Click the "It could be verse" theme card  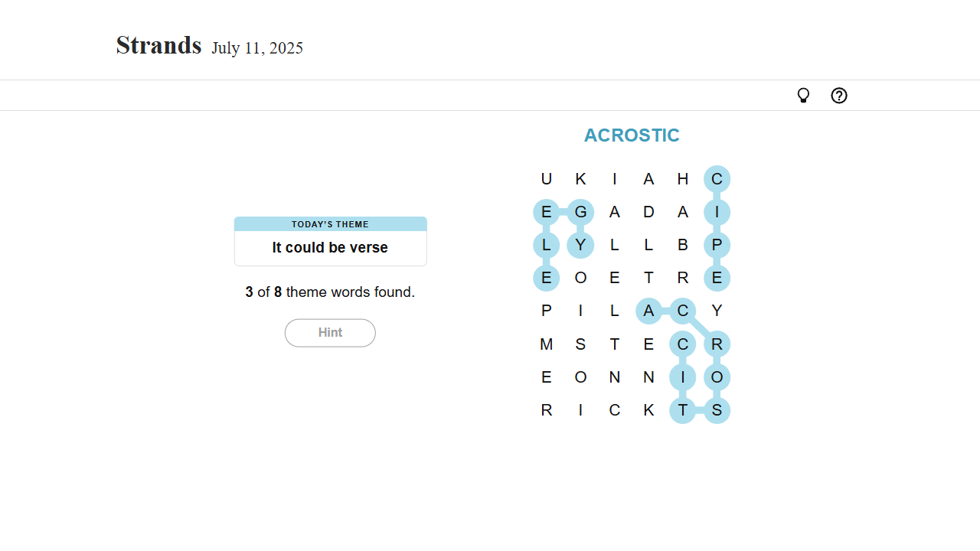pyautogui.click(x=330, y=242)
